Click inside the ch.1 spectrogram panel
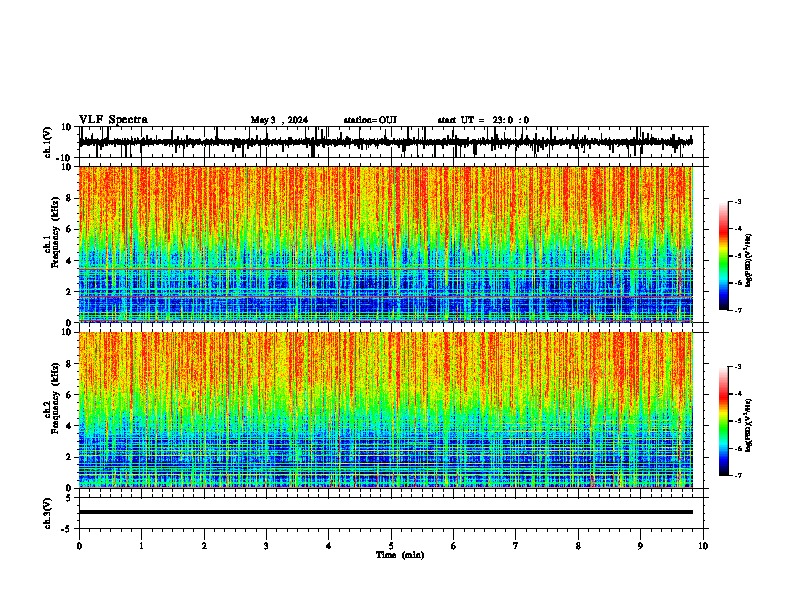This screenshot has height=612, width=792. point(385,244)
